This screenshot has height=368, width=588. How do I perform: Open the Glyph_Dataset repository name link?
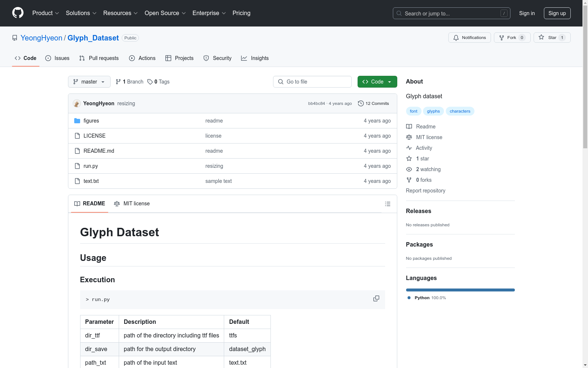(93, 38)
